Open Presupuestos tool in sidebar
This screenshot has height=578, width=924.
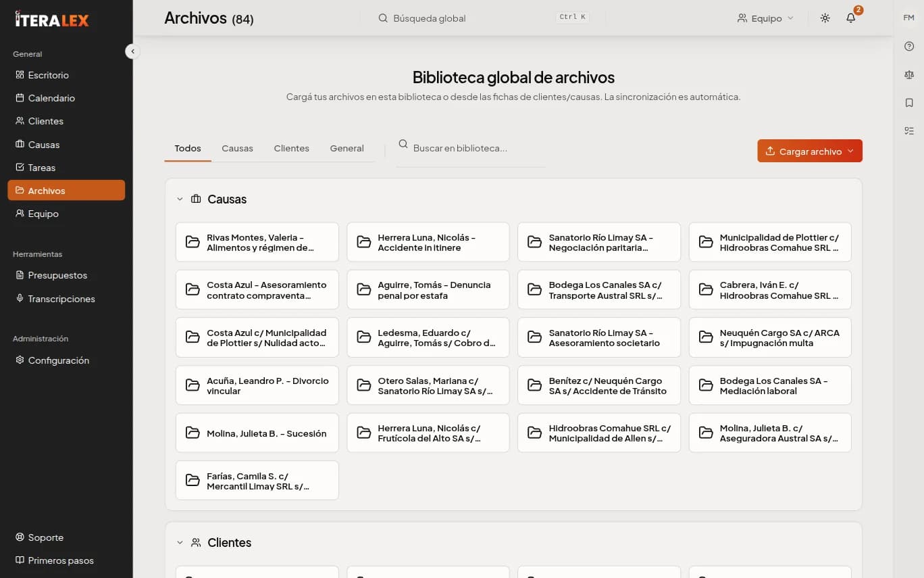point(66,275)
